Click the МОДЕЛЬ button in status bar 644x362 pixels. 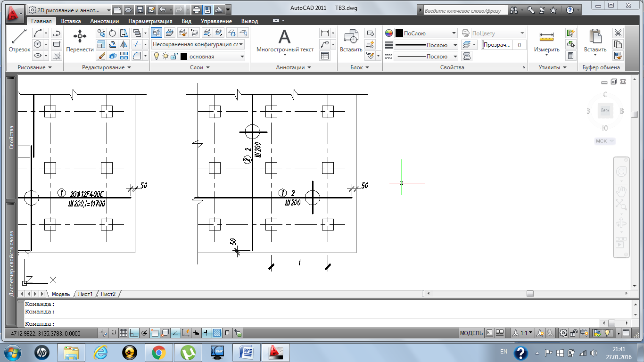click(x=471, y=333)
